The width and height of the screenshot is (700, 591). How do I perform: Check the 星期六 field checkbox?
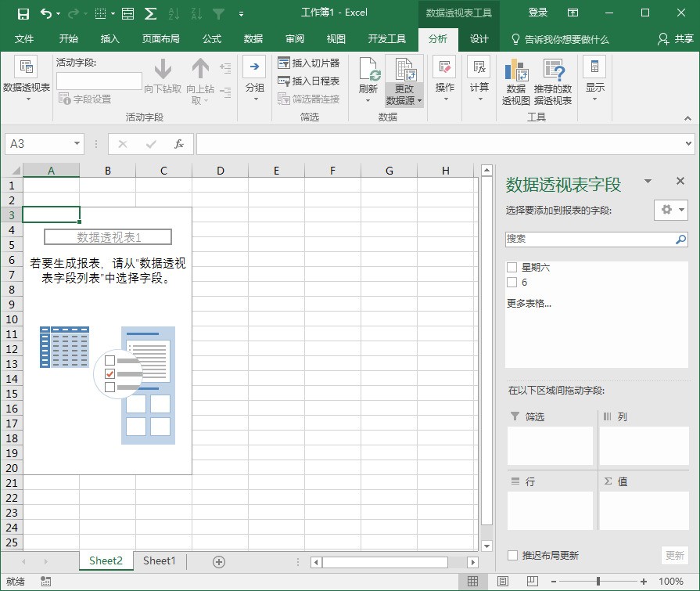512,267
